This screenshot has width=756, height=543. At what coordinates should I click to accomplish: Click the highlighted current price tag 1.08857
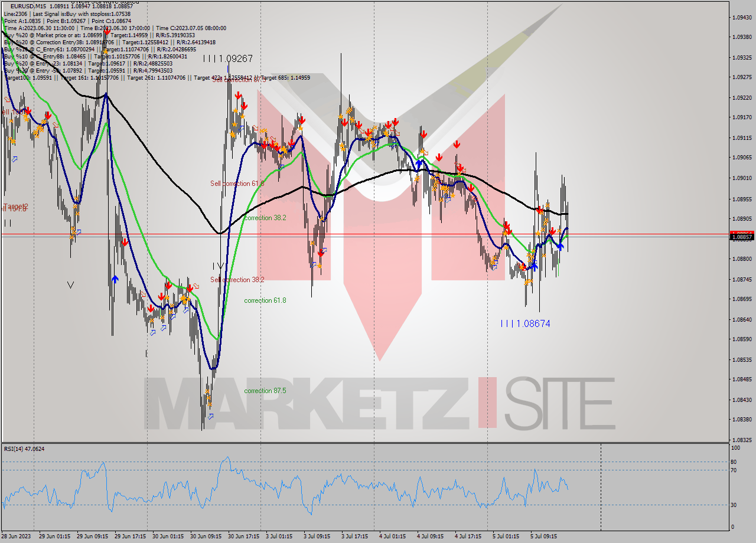(x=741, y=237)
